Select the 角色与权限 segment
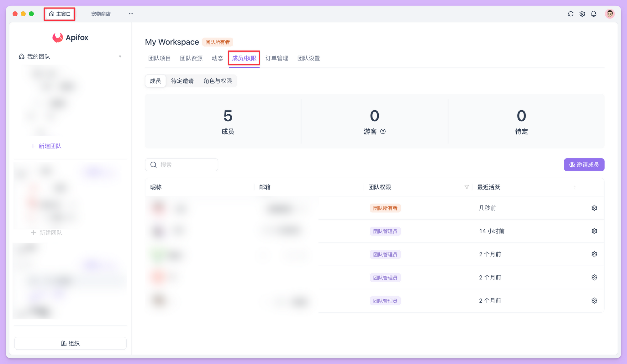 (x=218, y=81)
